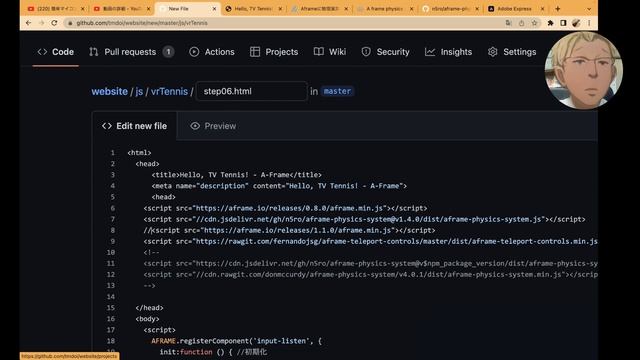Click the Wiki book icon

[x=319, y=52]
